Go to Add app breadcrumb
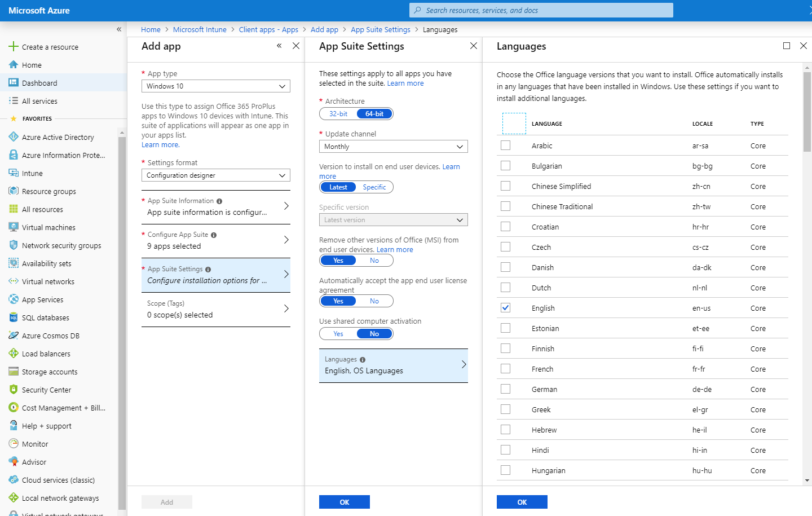The width and height of the screenshot is (812, 516). [x=324, y=29]
